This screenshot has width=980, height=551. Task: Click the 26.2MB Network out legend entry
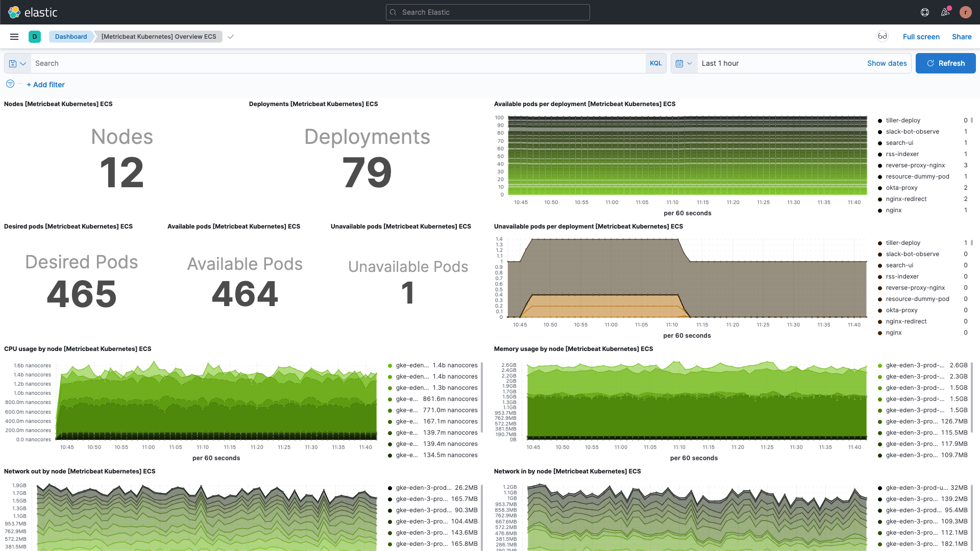coord(433,488)
